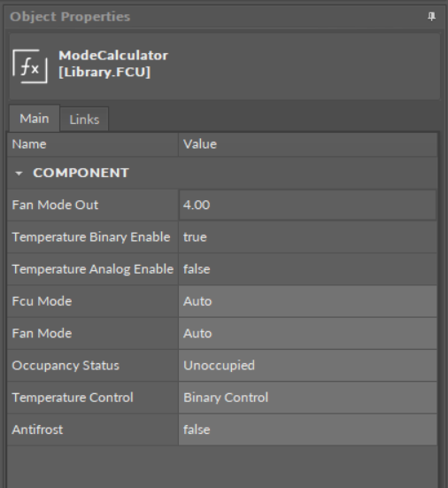Click the fx ModeCalculator component icon
The height and width of the screenshot is (488, 448).
(30, 66)
